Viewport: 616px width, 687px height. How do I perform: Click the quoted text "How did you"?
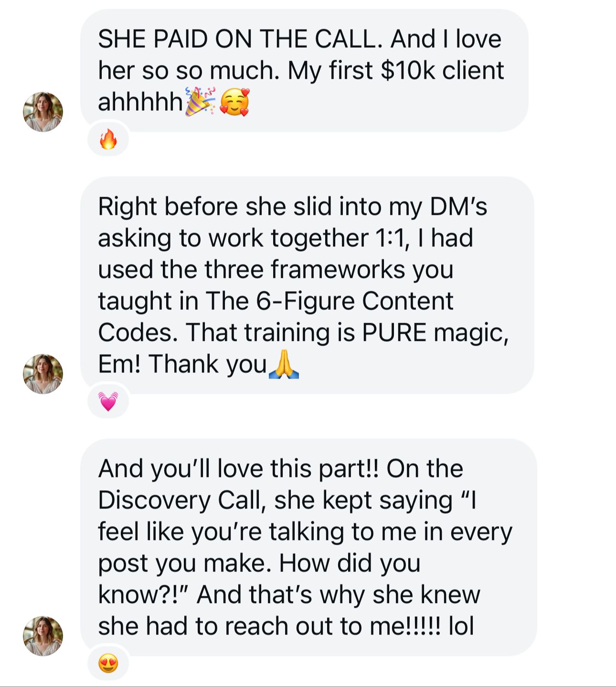350,563
